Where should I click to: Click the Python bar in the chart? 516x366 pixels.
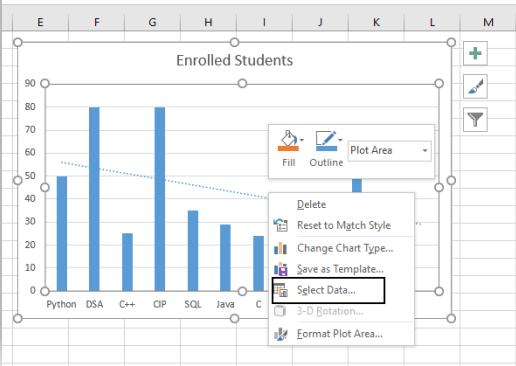(62, 234)
